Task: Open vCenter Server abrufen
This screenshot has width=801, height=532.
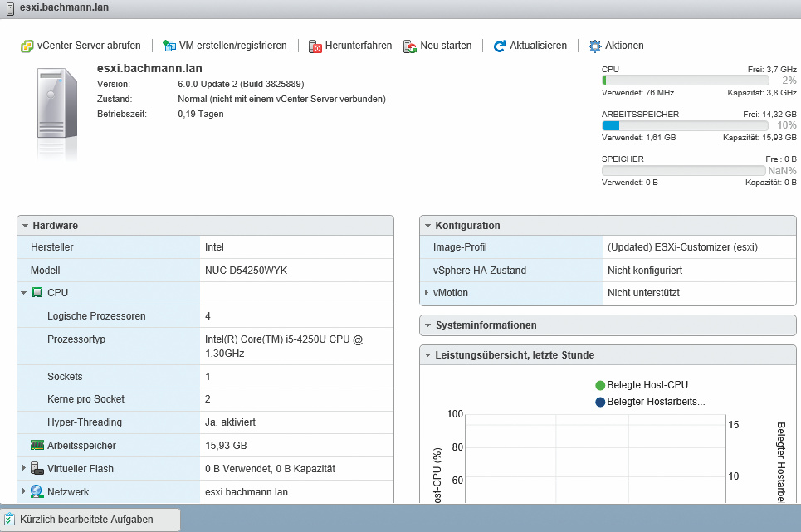Action: [81, 46]
